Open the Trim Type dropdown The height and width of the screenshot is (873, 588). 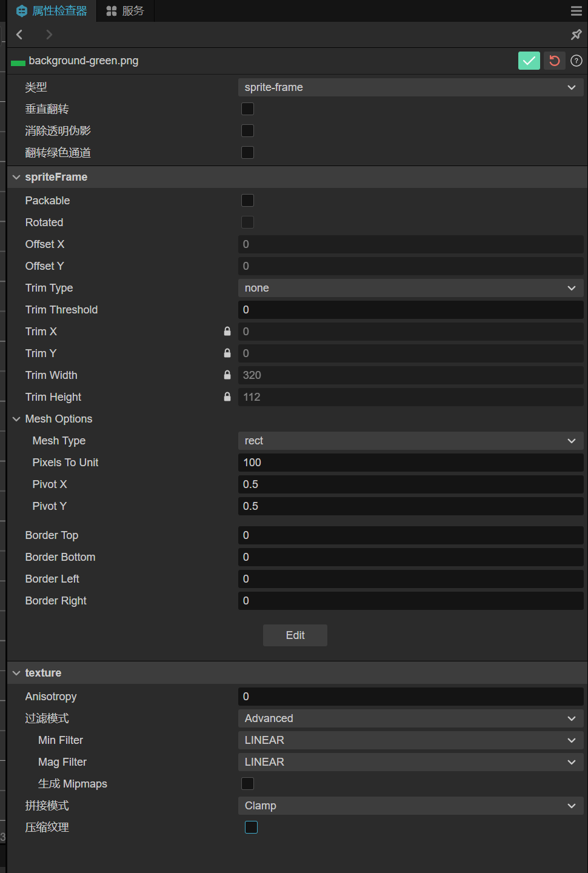[x=410, y=288]
